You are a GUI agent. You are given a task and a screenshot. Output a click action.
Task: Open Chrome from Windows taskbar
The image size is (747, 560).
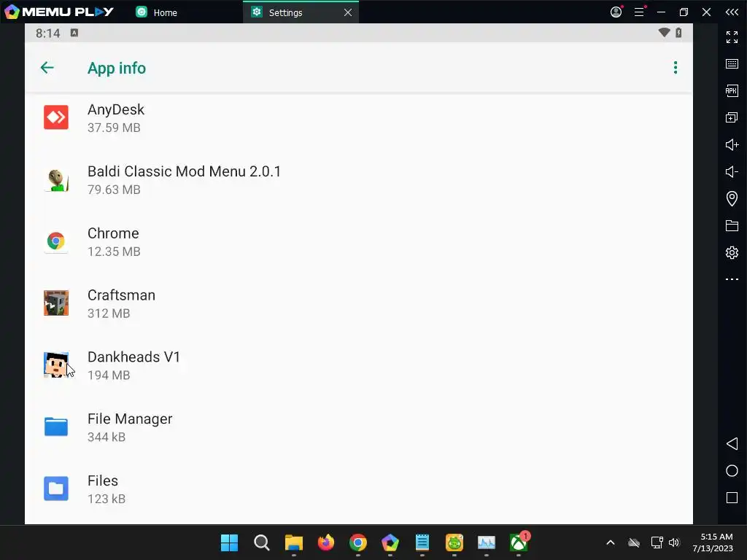(x=357, y=542)
